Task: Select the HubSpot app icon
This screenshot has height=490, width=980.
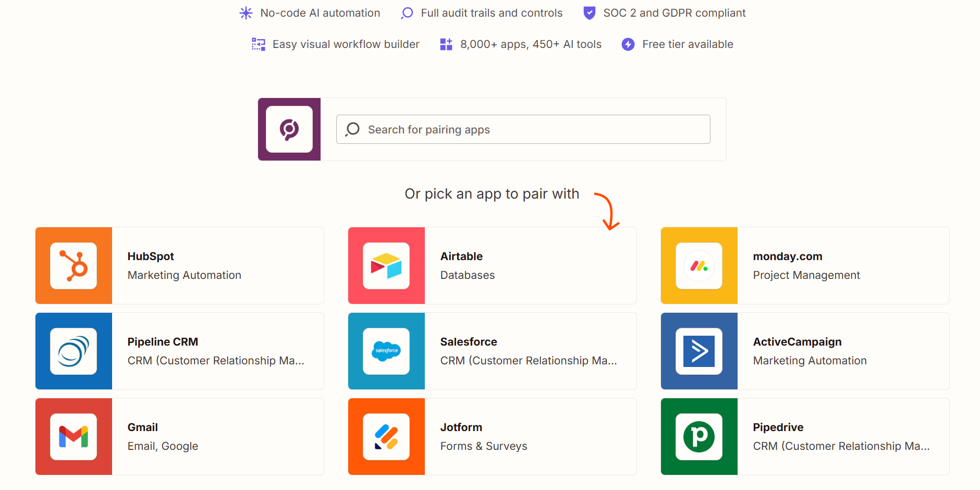Action: coord(73,265)
